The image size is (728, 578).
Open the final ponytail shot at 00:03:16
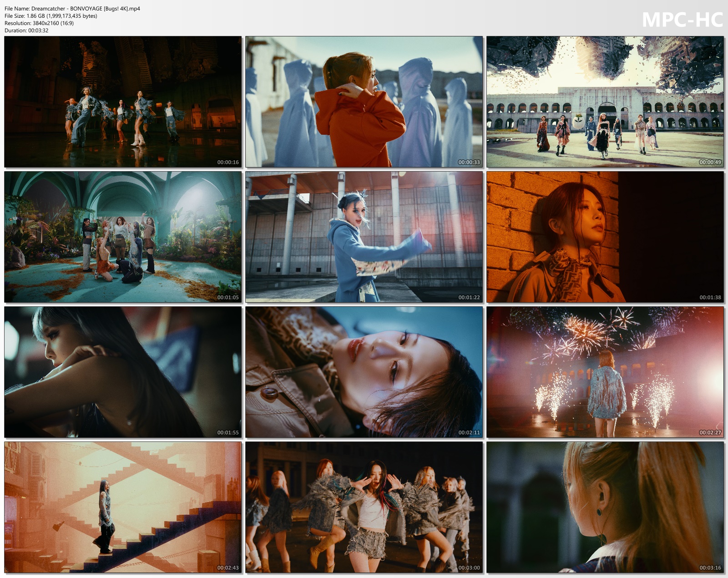tap(605, 507)
